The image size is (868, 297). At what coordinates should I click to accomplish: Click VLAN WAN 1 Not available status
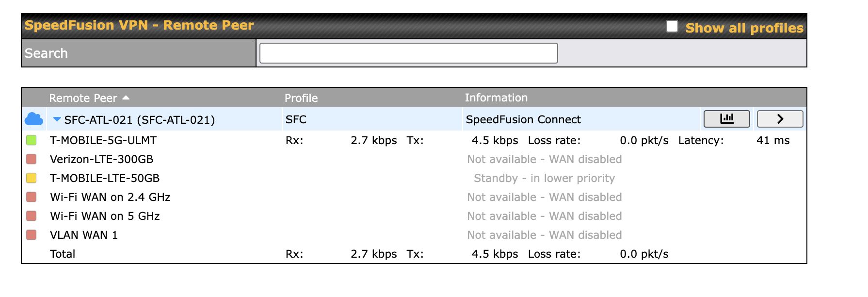pyautogui.click(x=544, y=235)
